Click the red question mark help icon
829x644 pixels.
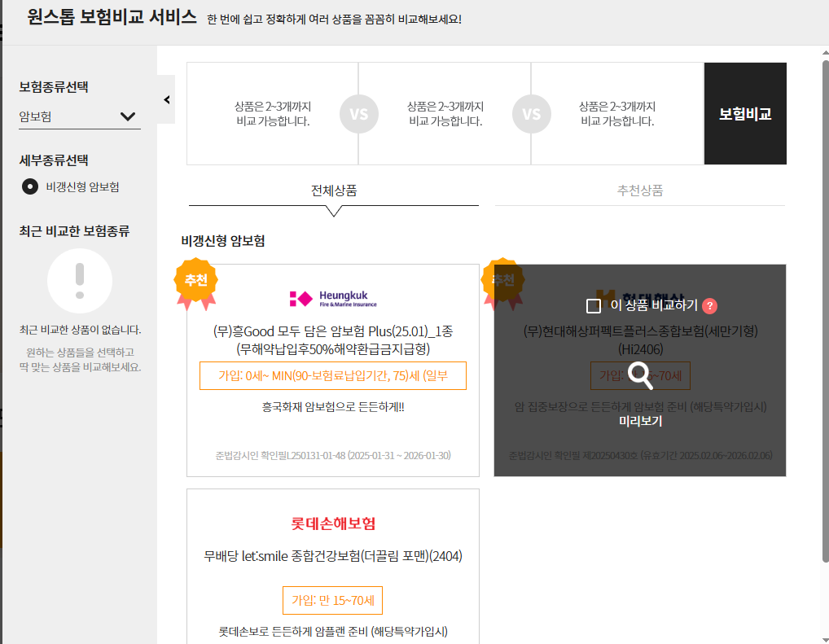coord(709,305)
